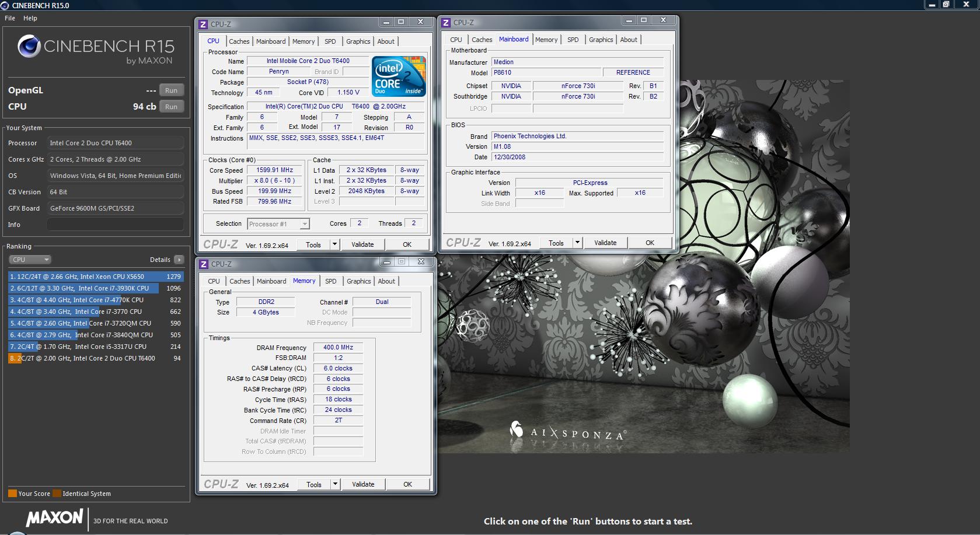
Task: Click the Cinebench R15 logo sphere icon
Action: [29, 47]
